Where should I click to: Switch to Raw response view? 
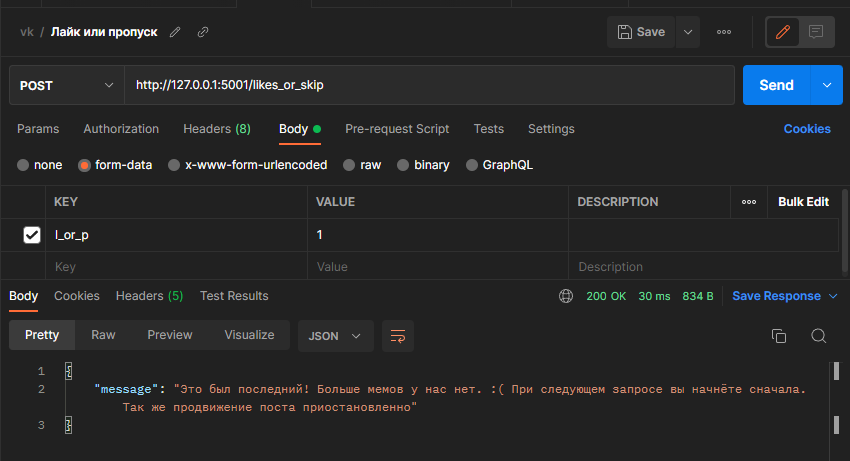(x=103, y=335)
